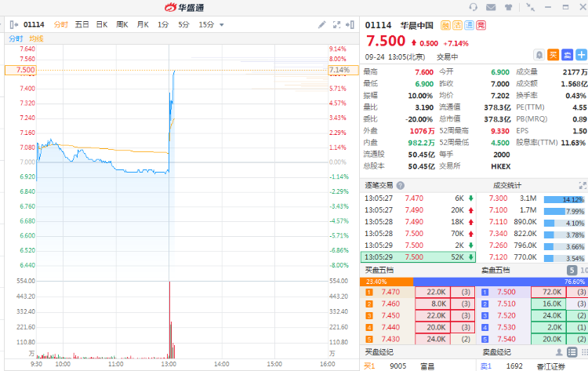Select tick trade 13:05:28 70K

pos(418,234)
